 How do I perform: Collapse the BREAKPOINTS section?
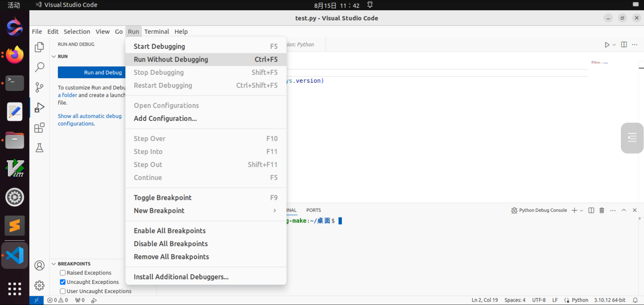point(54,264)
